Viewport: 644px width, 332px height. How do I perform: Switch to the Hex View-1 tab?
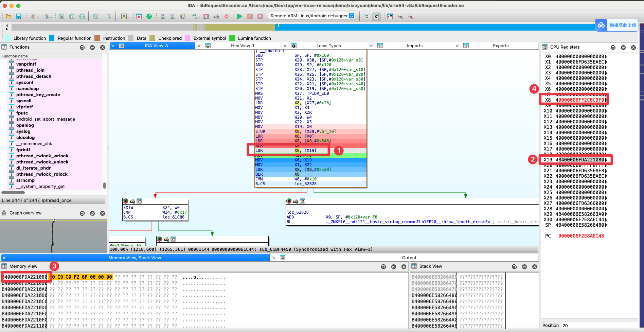click(242, 46)
